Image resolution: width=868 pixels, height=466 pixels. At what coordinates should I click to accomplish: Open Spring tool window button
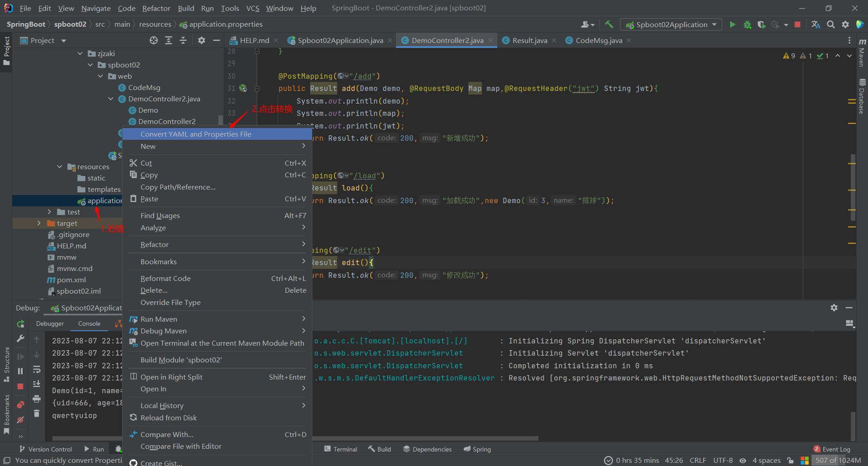pyautogui.click(x=477, y=449)
